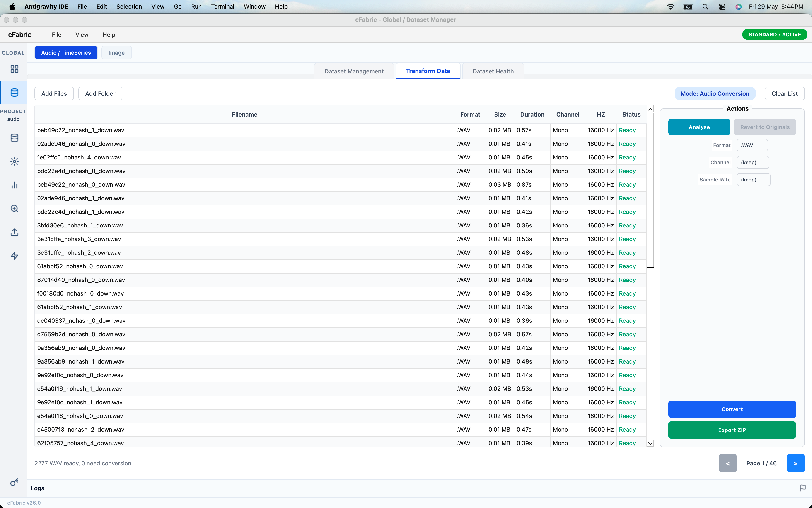Select row c4500713_nohash_2_down.wav

(340, 429)
